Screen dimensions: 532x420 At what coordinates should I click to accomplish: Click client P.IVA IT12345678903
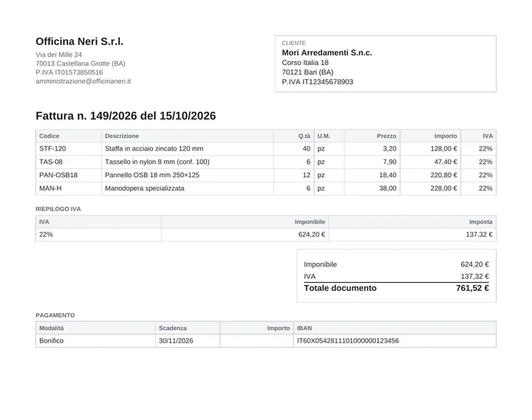click(317, 82)
